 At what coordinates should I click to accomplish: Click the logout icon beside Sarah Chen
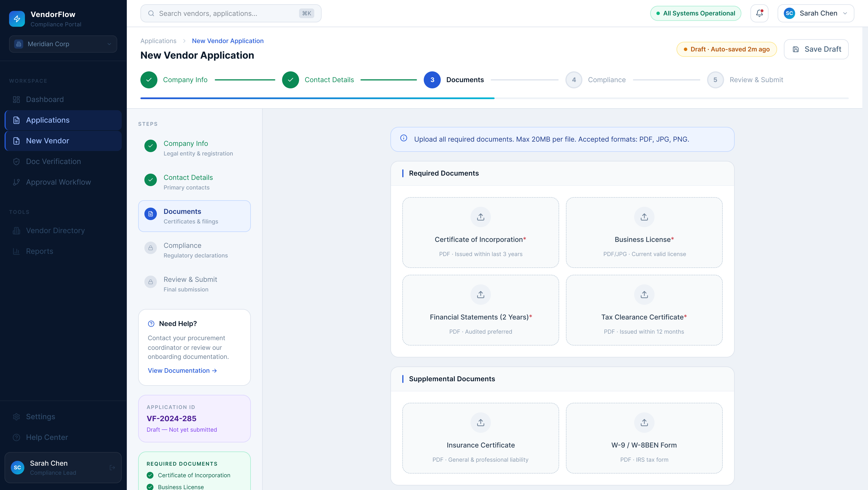(112, 467)
